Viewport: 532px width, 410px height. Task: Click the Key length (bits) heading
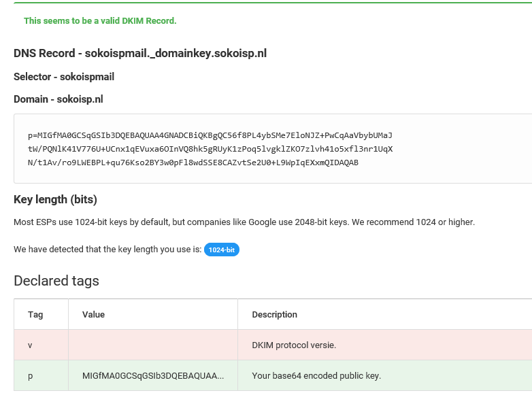tap(55, 199)
